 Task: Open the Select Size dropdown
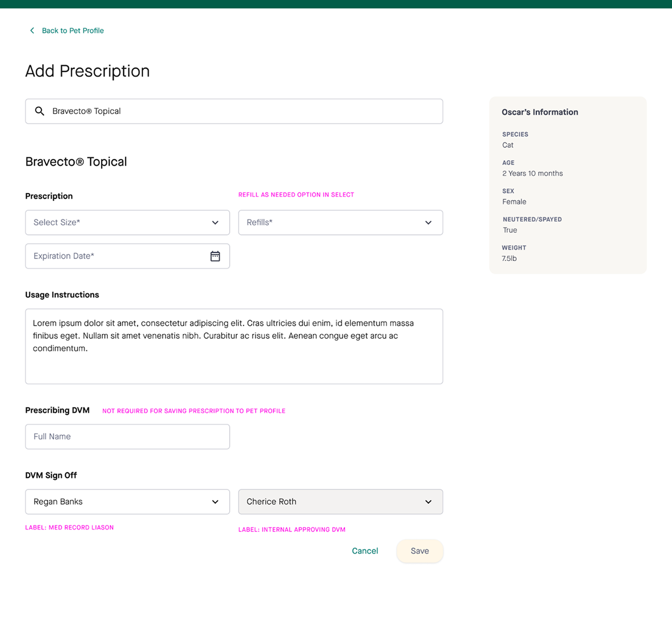point(127,223)
